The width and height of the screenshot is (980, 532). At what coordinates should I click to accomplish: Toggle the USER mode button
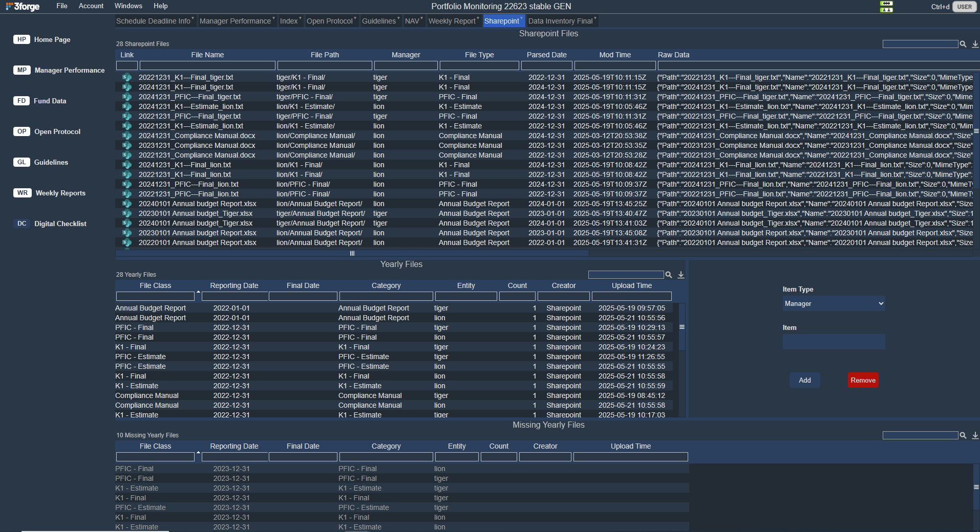[x=964, y=7]
